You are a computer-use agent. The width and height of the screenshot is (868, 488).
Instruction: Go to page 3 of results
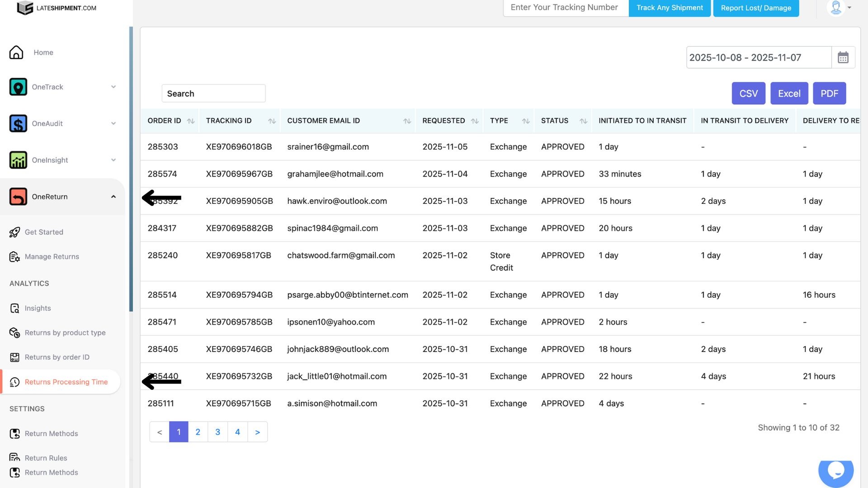click(217, 432)
